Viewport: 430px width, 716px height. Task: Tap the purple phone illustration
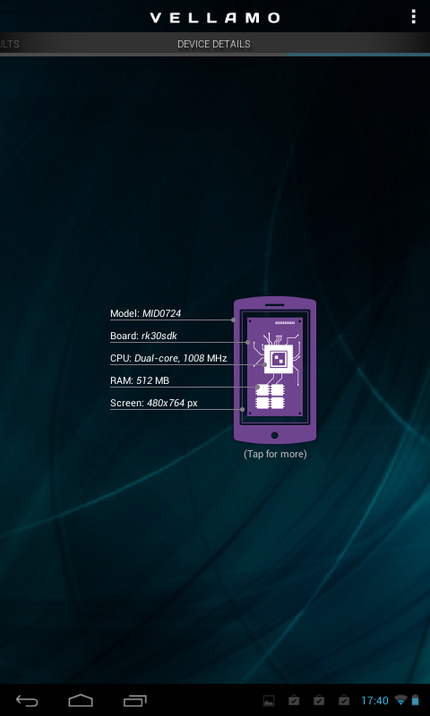point(275,370)
